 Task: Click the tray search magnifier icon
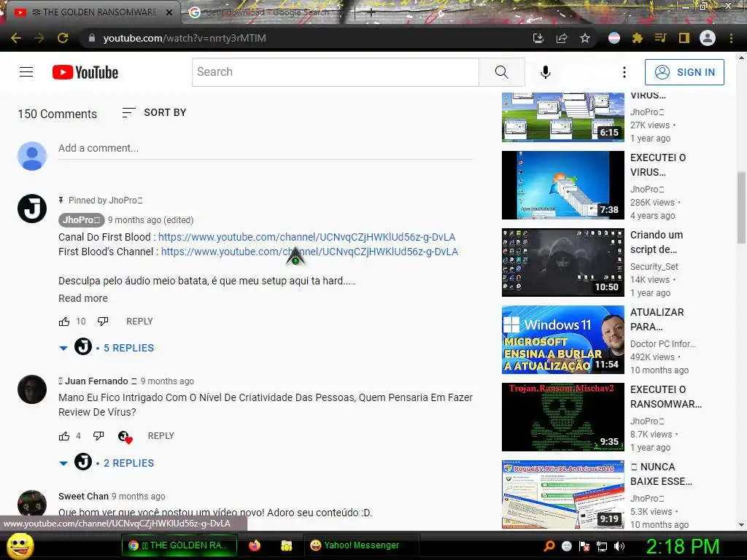click(549, 546)
